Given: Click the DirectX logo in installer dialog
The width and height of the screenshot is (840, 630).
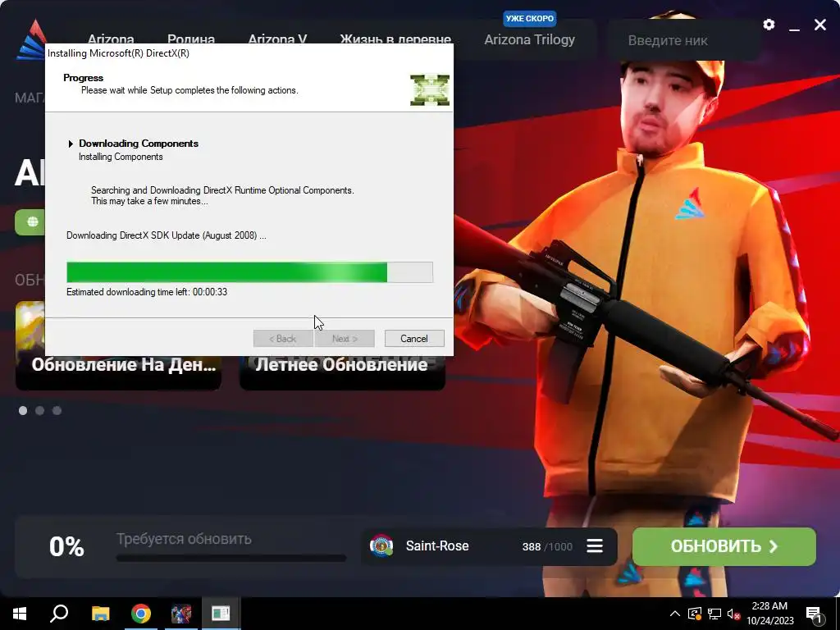Looking at the screenshot, I should (430, 89).
